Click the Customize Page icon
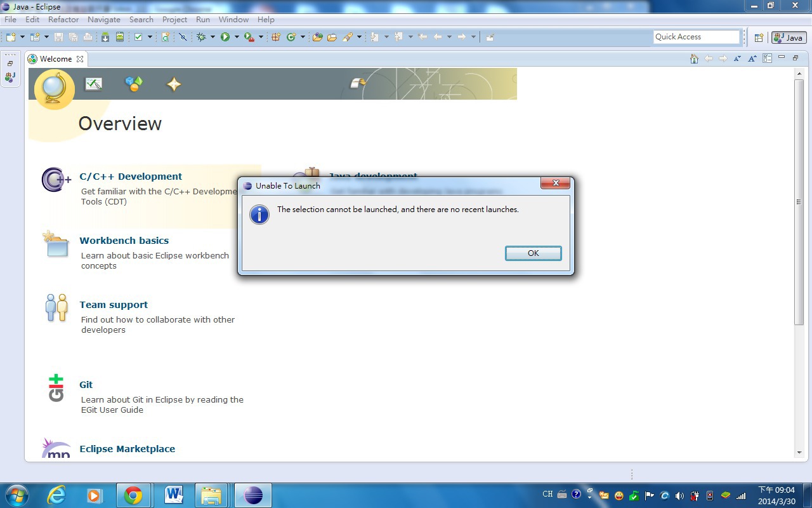812x508 pixels. click(x=767, y=58)
